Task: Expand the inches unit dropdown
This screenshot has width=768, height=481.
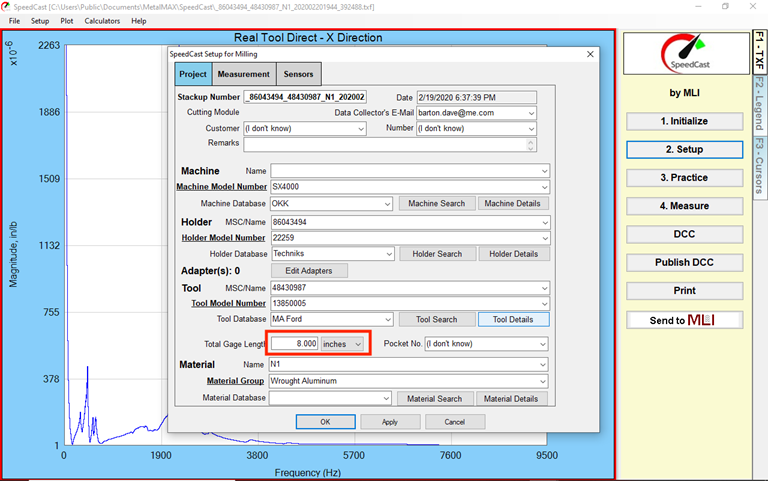Action: click(358, 344)
